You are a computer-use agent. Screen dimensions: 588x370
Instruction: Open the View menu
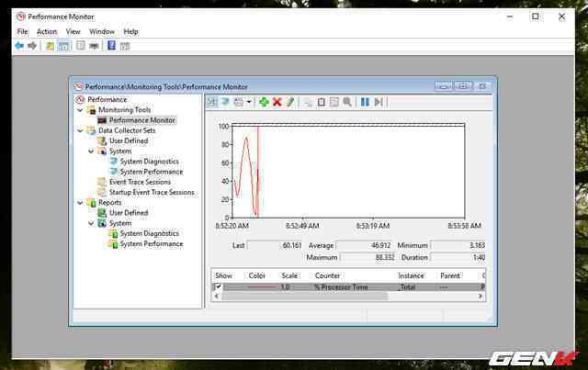pos(73,32)
